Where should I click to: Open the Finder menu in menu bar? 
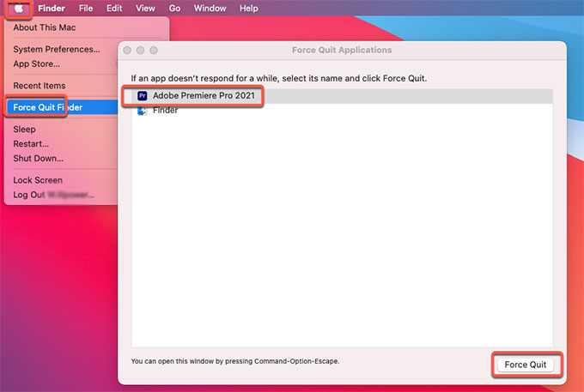(x=52, y=9)
